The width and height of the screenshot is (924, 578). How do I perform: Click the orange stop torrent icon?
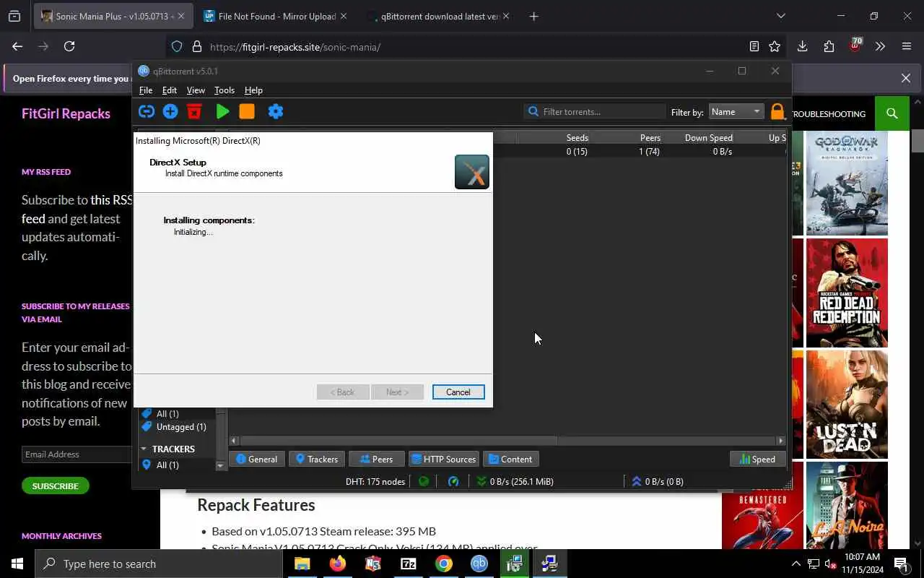(247, 111)
